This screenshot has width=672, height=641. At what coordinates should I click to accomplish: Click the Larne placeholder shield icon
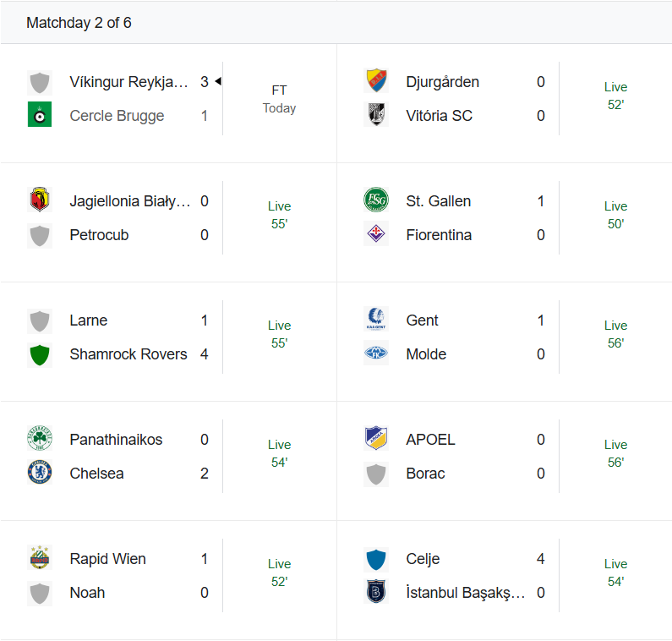(40, 320)
